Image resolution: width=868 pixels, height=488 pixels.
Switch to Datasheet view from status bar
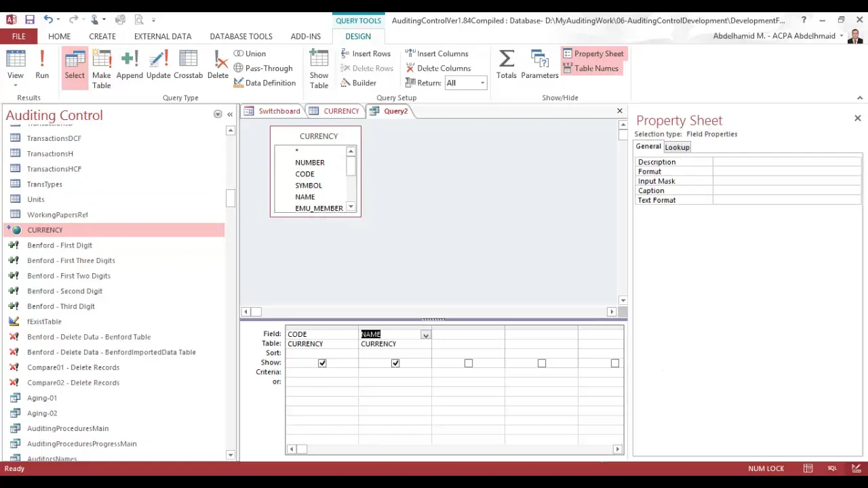[808, 468]
